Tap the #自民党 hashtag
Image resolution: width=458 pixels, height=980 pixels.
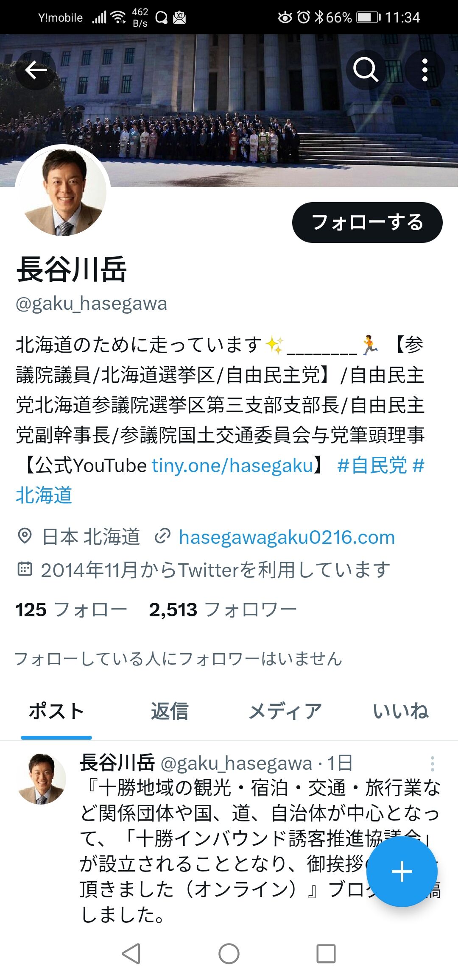point(372,465)
